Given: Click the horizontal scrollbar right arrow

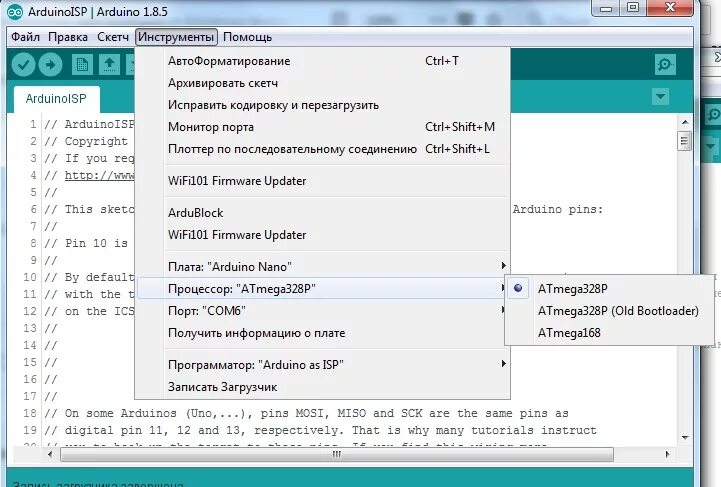Looking at the screenshot, I should pos(667,454).
